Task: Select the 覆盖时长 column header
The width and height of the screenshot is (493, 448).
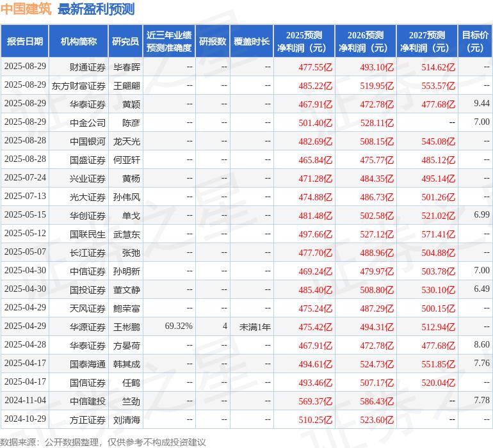Action: pos(252,41)
